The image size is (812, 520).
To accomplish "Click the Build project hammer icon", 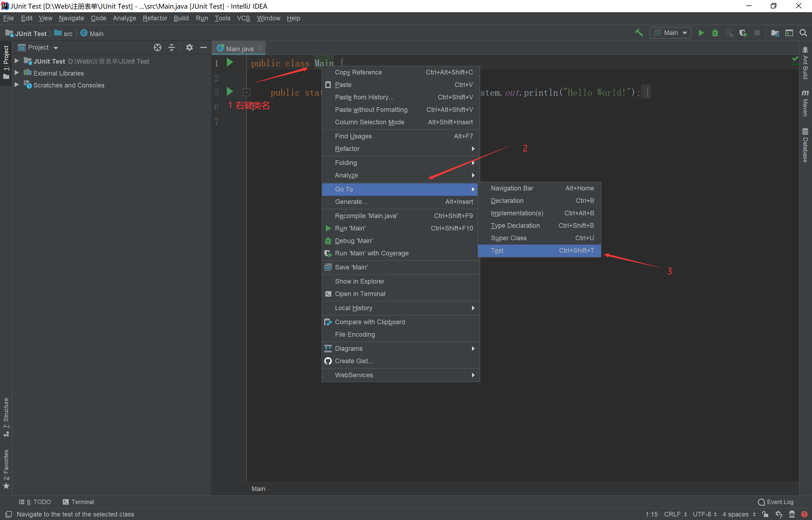I will coord(639,33).
